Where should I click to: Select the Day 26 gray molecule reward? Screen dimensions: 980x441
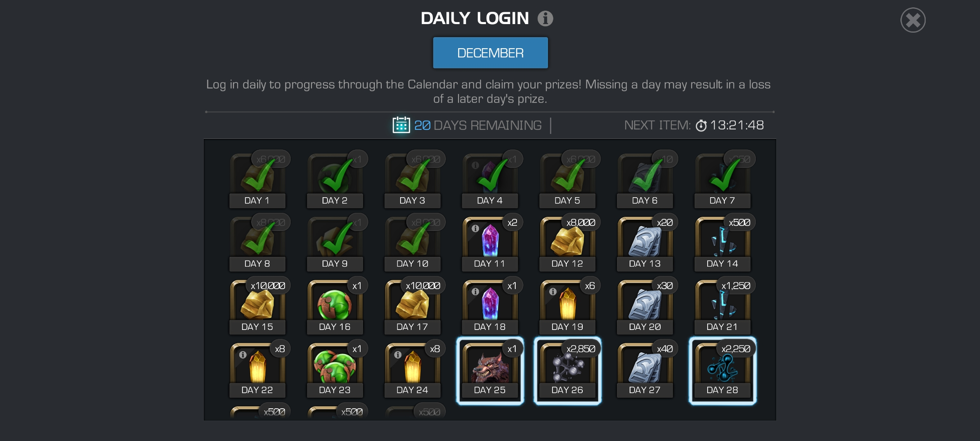(567, 370)
